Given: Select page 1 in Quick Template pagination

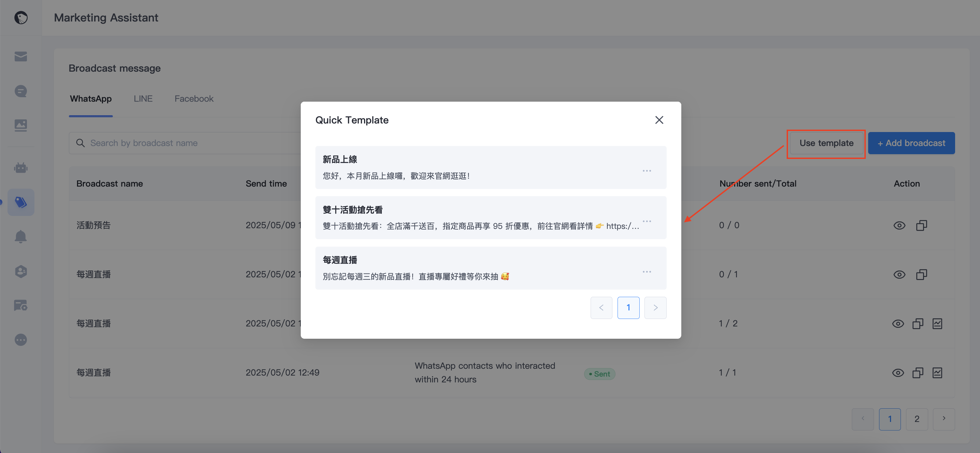Looking at the screenshot, I should pos(628,308).
